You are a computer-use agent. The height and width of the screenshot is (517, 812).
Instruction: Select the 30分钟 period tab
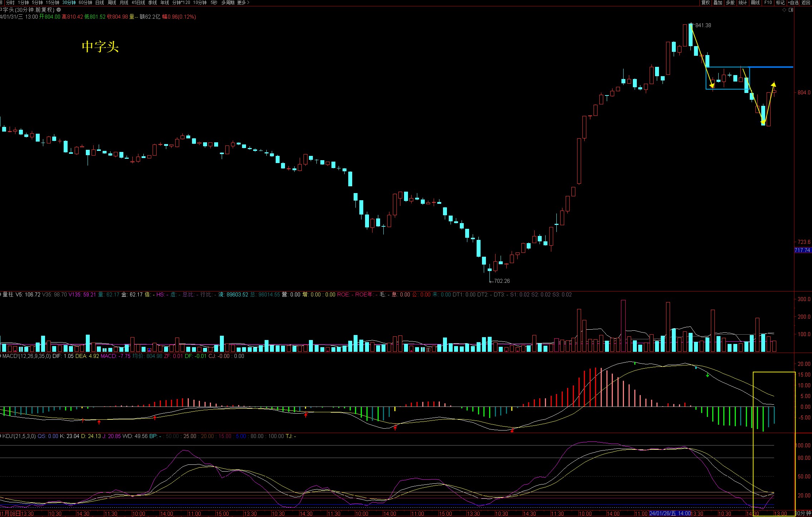click(69, 3)
